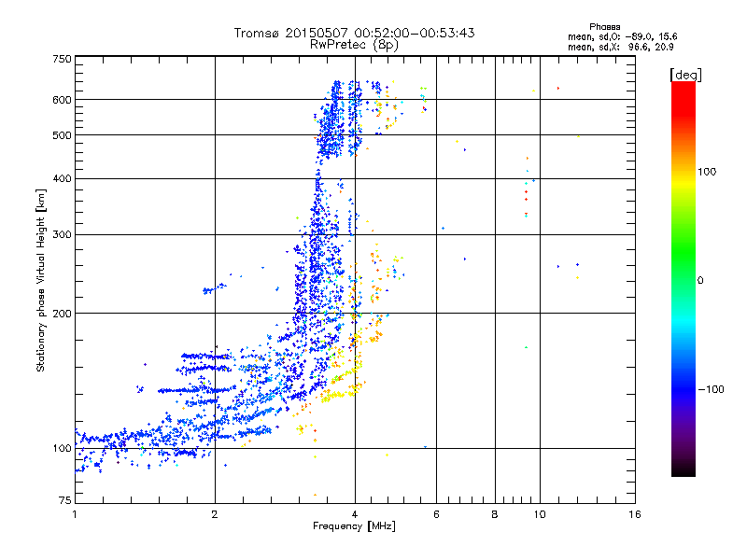Click the '[deg]' colorbar unit label
The image size is (747, 560).
click(x=685, y=75)
